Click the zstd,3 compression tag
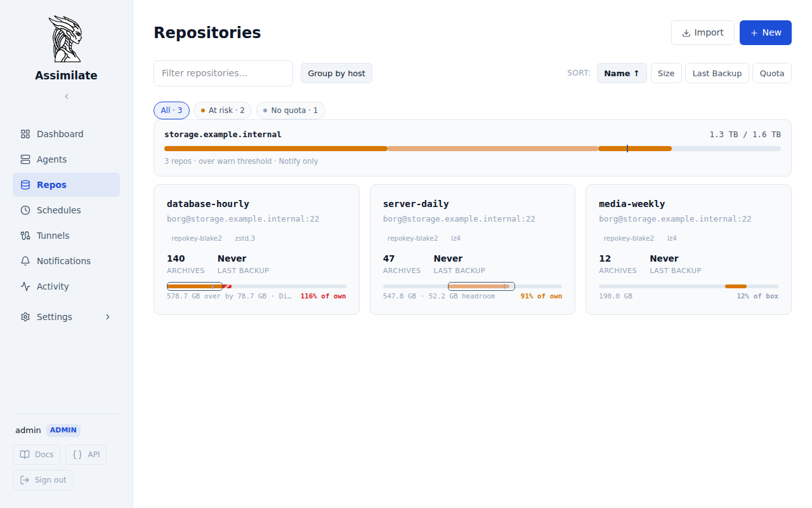 (245, 239)
